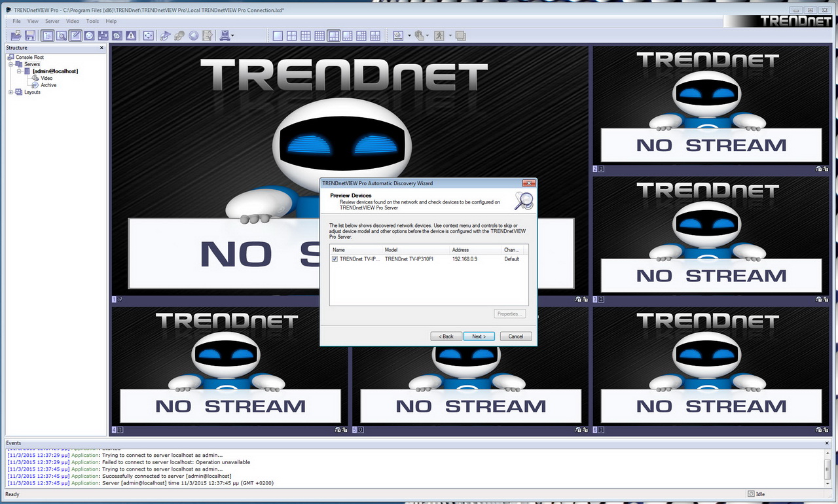Viewport: 838px width, 504px height.
Task: Open the Tools menu
Action: tap(92, 21)
